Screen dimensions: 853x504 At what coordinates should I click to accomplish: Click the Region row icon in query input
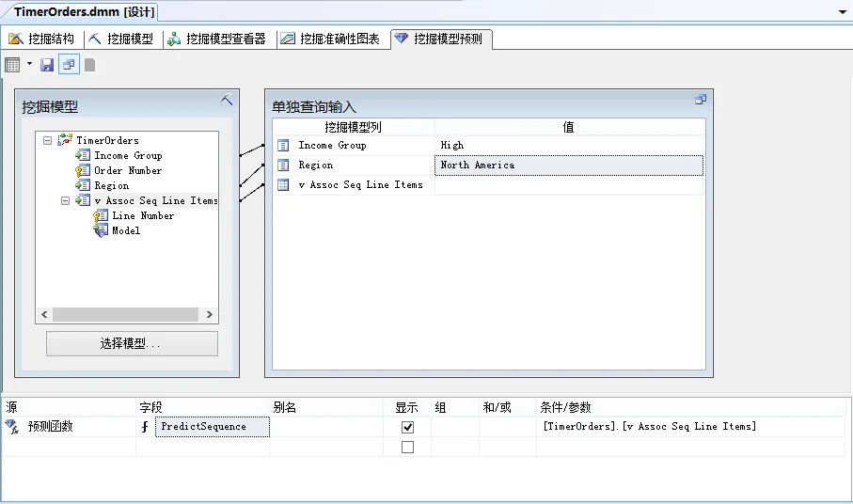pos(283,165)
